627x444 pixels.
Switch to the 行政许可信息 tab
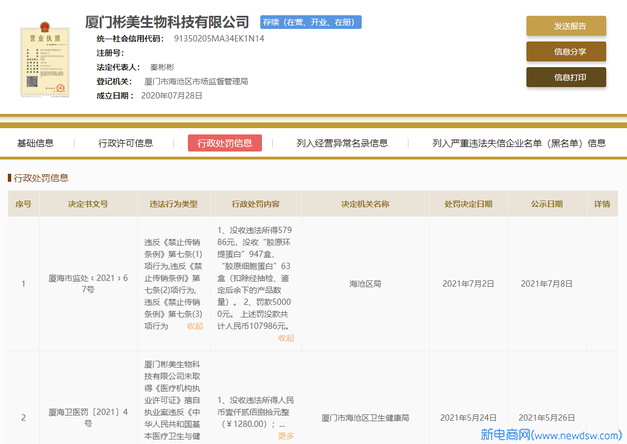click(126, 143)
